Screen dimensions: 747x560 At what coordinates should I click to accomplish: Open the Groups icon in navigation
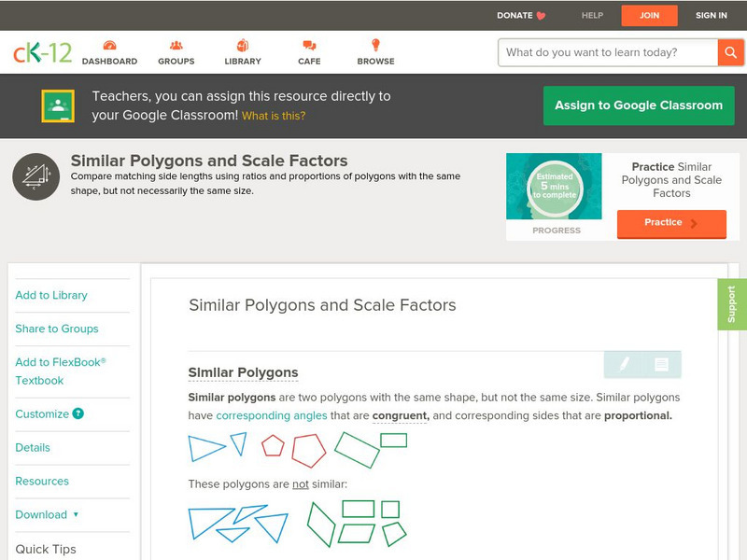pos(176,46)
